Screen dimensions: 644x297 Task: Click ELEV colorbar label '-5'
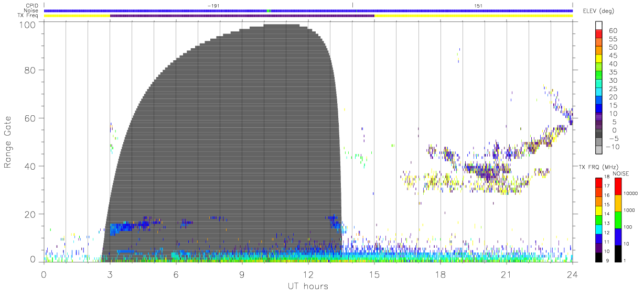(x=615, y=138)
